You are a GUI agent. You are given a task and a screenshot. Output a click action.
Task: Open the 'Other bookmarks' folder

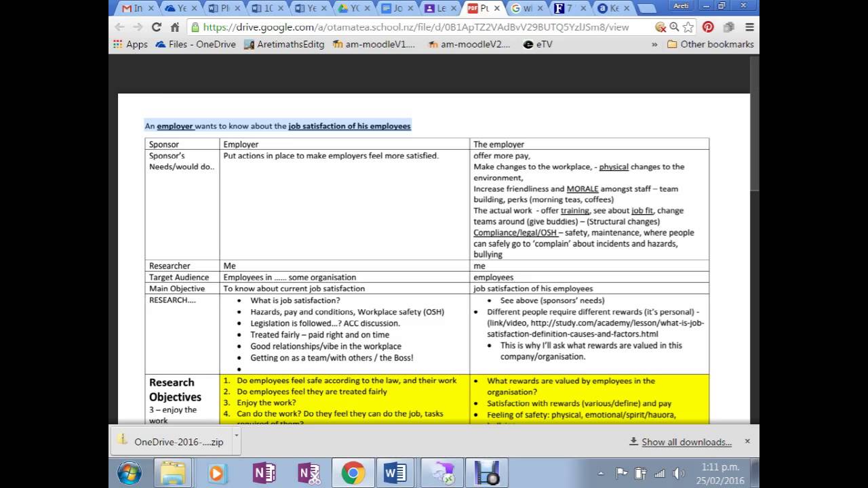pyautogui.click(x=711, y=44)
